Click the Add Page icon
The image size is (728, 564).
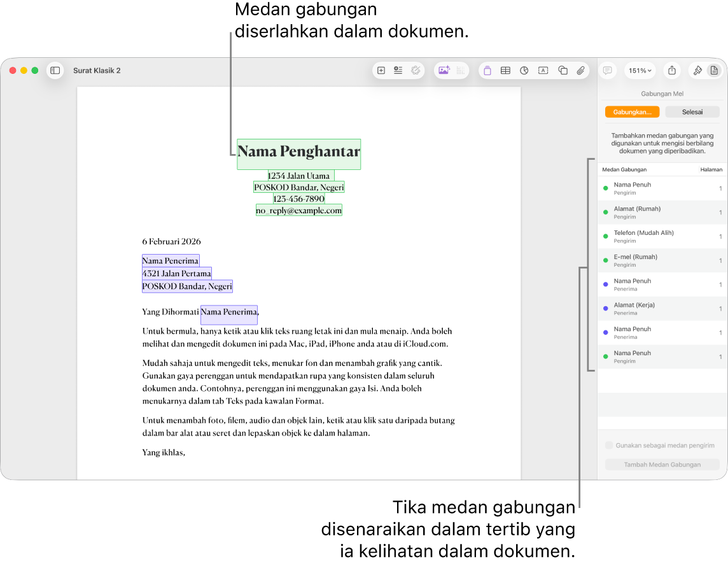(381, 71)
